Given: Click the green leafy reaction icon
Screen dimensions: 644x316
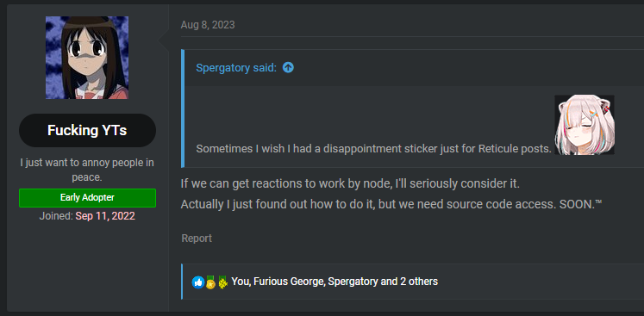Looking at the screenshot, I should pyautogui.click(x=222, y=282).
